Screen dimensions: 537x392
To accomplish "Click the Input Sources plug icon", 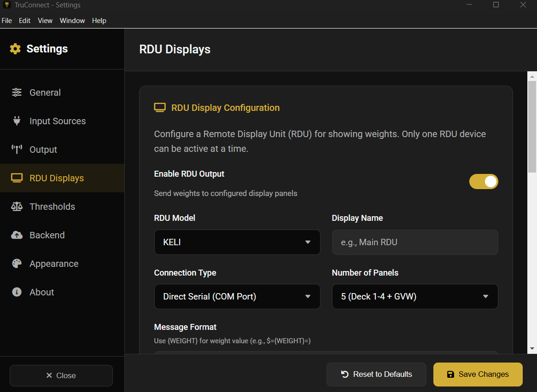I will click(17, 121).
